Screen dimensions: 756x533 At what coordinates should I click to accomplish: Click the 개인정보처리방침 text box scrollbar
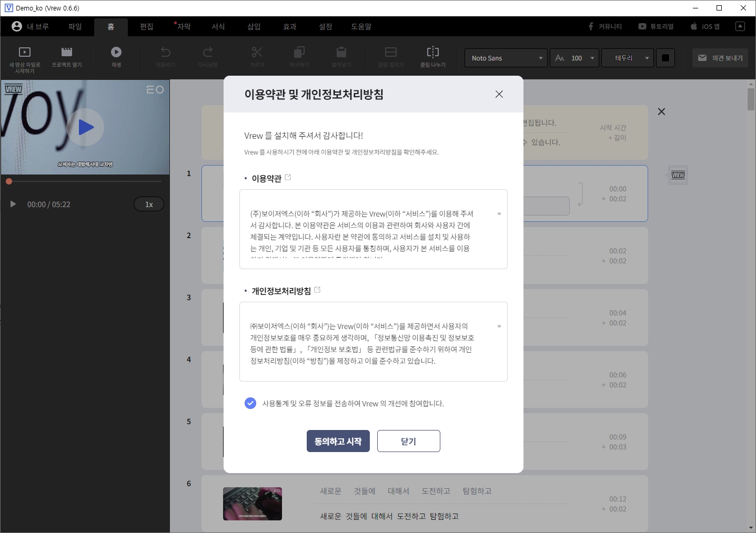pos(499,326)
